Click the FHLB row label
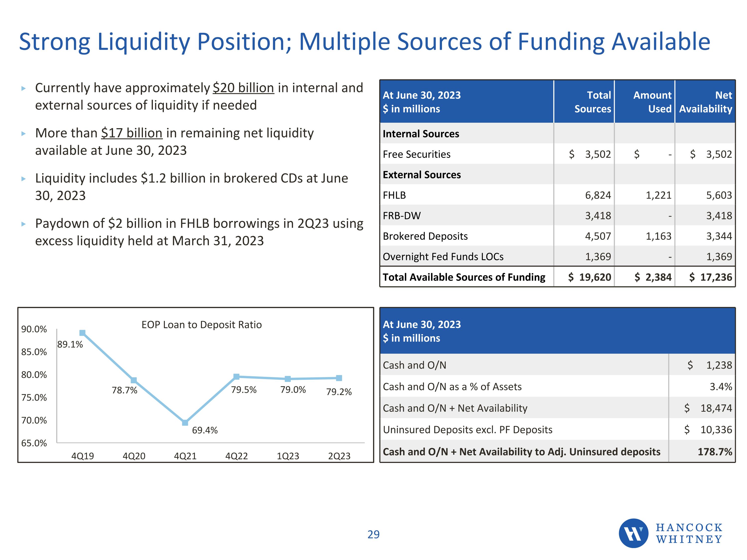747x560 pixels. tap(394, 195)
